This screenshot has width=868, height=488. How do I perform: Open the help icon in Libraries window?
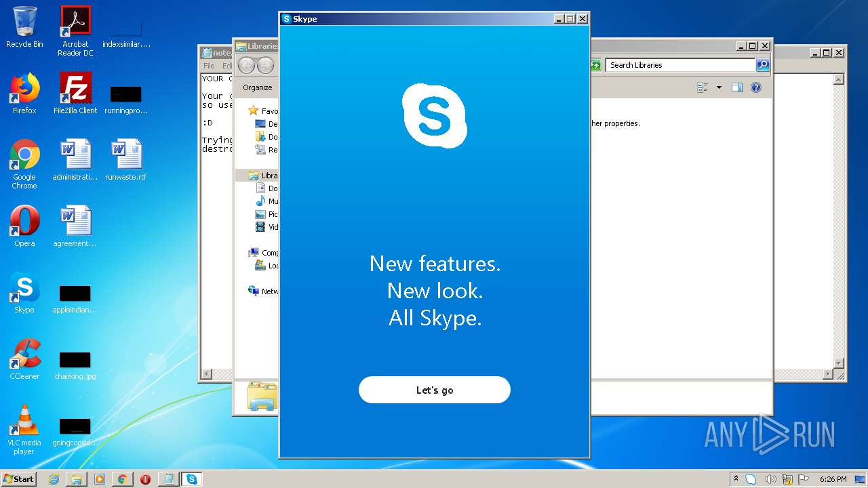click(x=756, y=87)
